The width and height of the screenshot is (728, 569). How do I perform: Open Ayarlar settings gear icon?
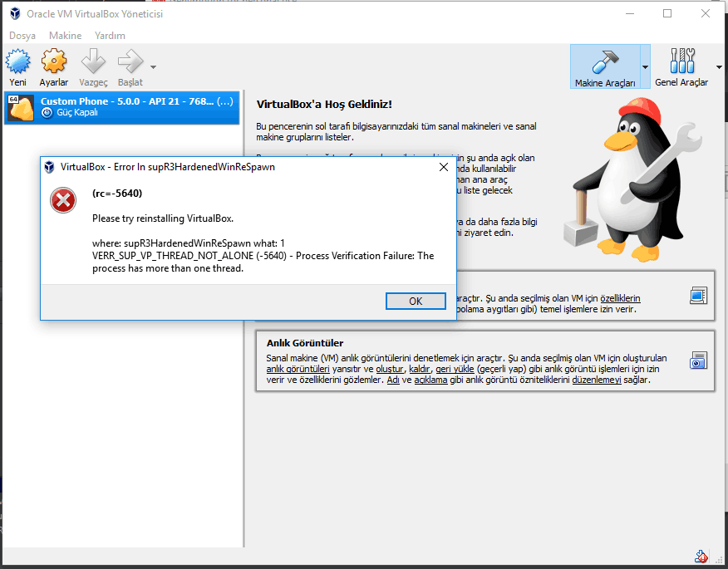[x=54, y=61]
